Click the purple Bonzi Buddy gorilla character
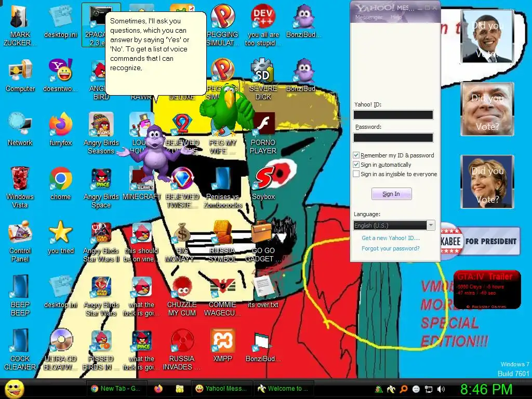The width and height of the screenshot is (532, 399). (155, 153)
